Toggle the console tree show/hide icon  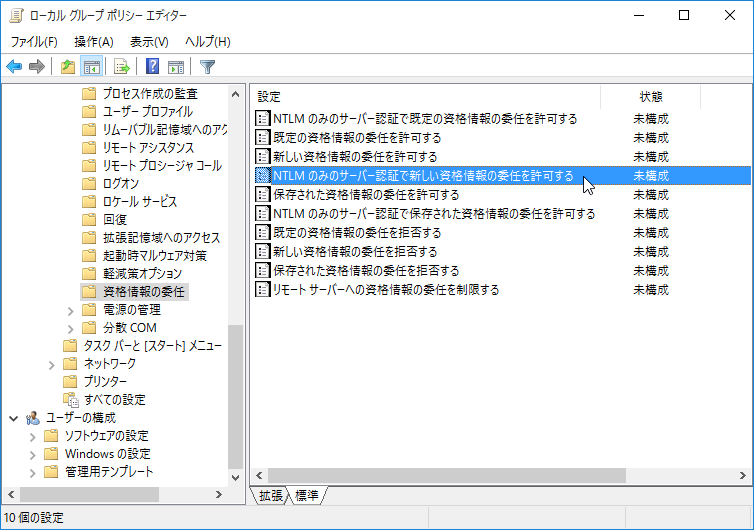click(x=91, y=66)
